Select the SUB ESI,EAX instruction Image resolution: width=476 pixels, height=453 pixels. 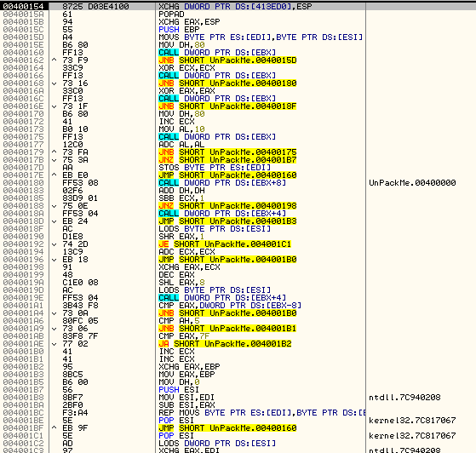click(x=186, y=405)
